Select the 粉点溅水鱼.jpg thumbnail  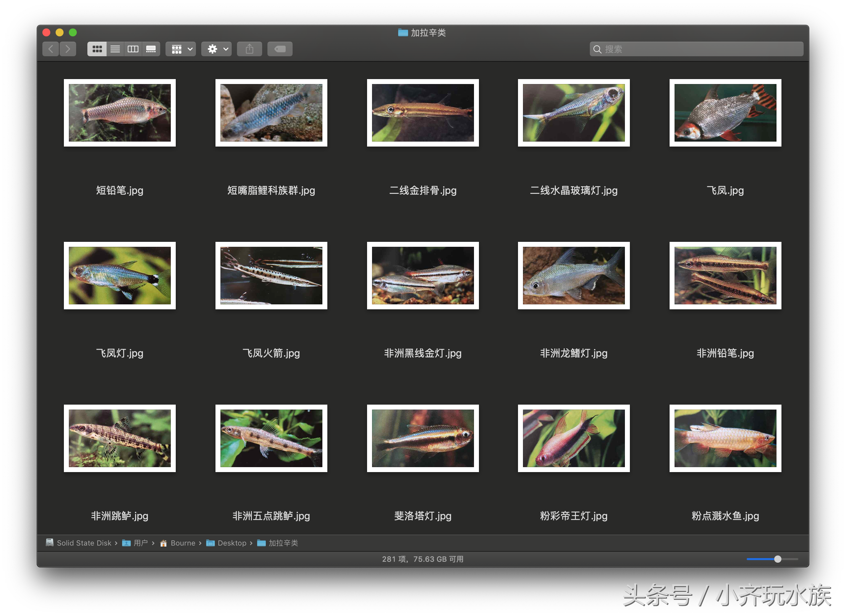(726, 438)
